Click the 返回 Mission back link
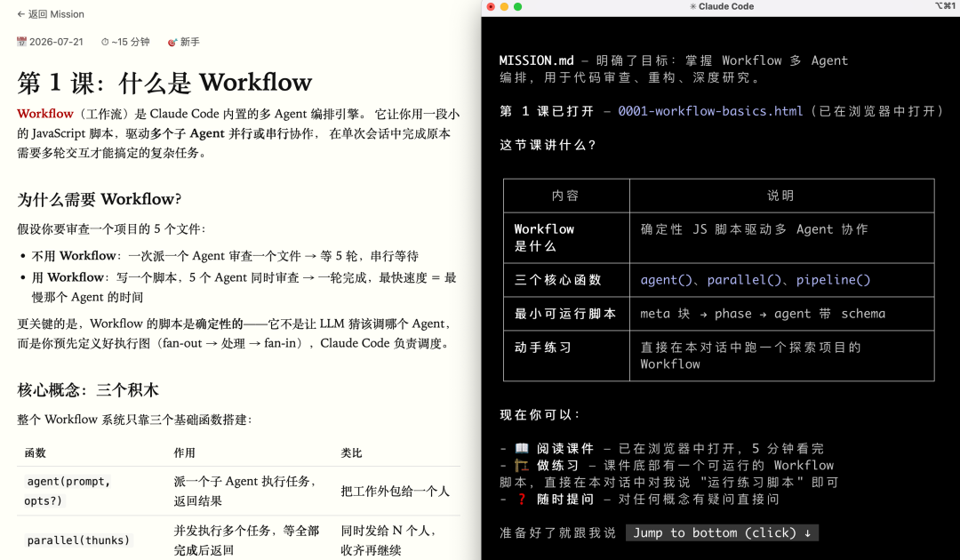This screenshot has width=960, height=560. pos(51,14)
